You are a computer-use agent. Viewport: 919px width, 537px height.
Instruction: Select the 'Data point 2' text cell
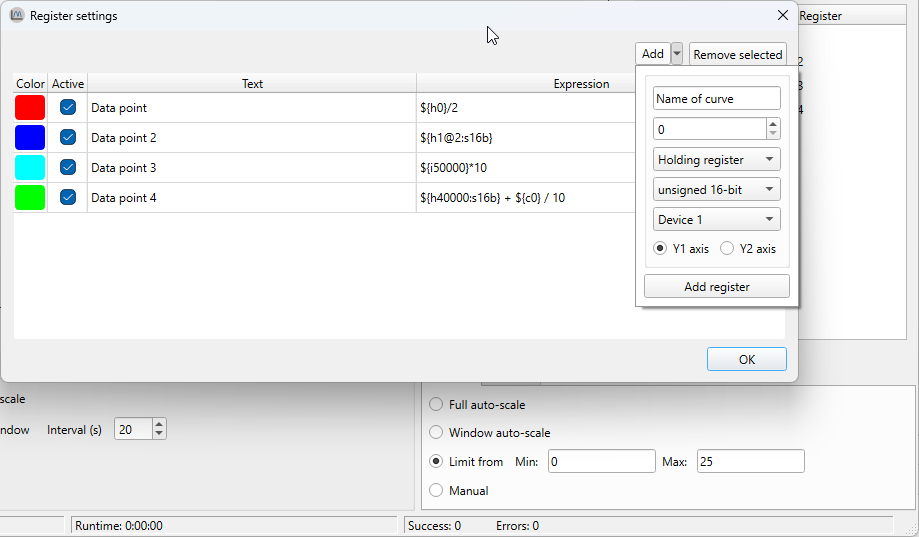pos(252,138)
